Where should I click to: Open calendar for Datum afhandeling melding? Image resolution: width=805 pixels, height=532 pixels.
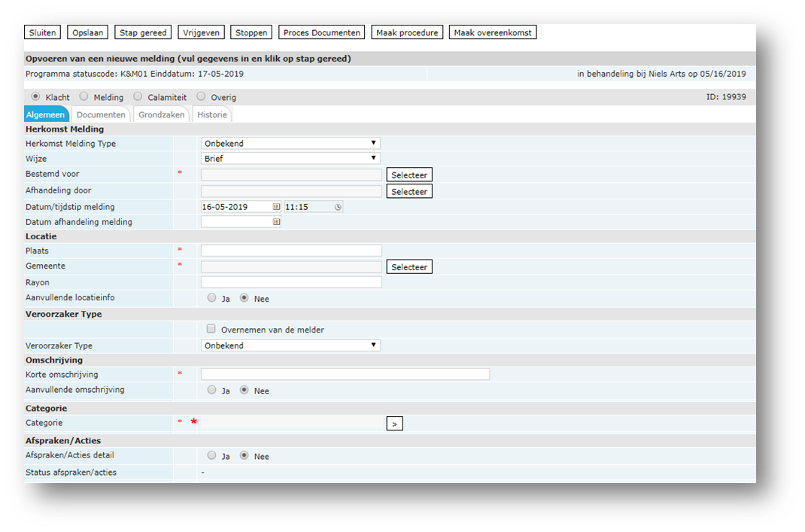click(x=276, y=222)
